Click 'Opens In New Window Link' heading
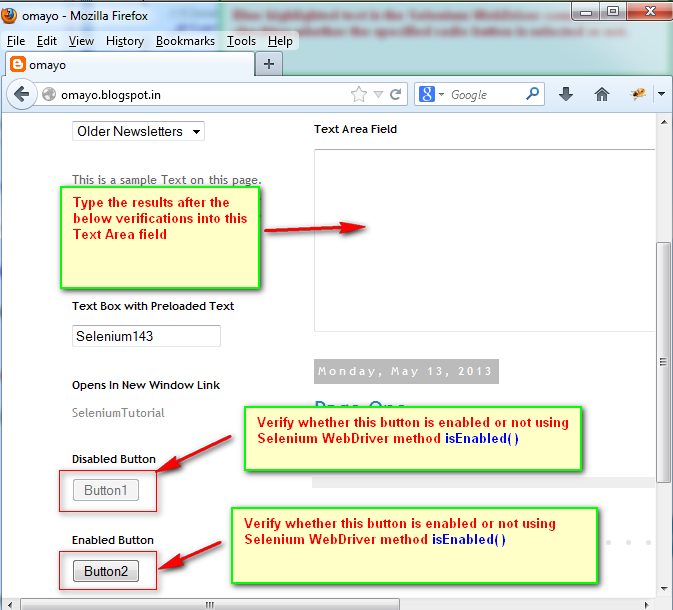 [x=146, y=385]
